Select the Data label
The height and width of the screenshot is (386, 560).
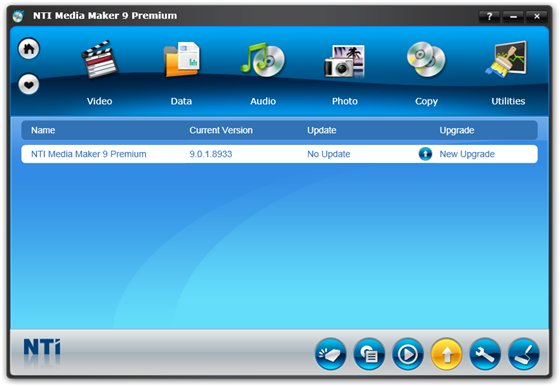[181, 101]
